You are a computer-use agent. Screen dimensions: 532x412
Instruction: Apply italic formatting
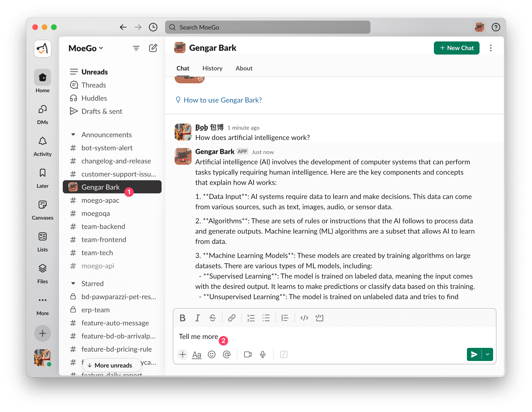tap(198, 318)
